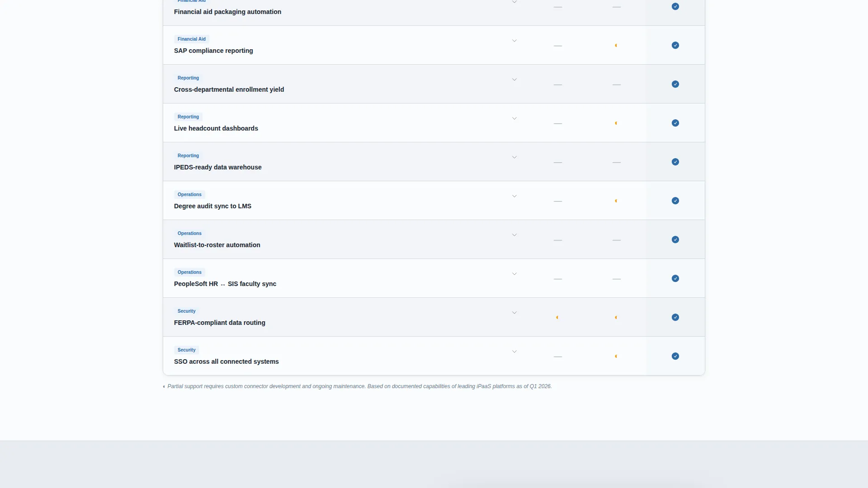
Task: Expand the IPEDS-ready data warehouse row chevron
Action: (x=514, y=158)
